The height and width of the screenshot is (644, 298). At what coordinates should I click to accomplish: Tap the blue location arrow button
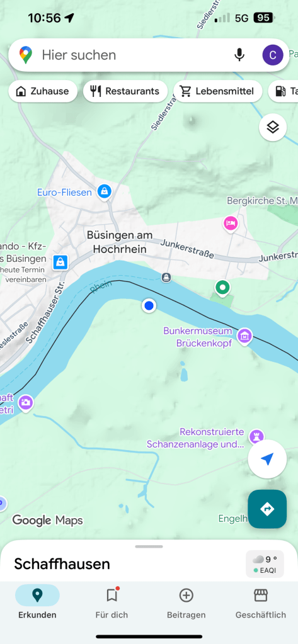point(267,459)
